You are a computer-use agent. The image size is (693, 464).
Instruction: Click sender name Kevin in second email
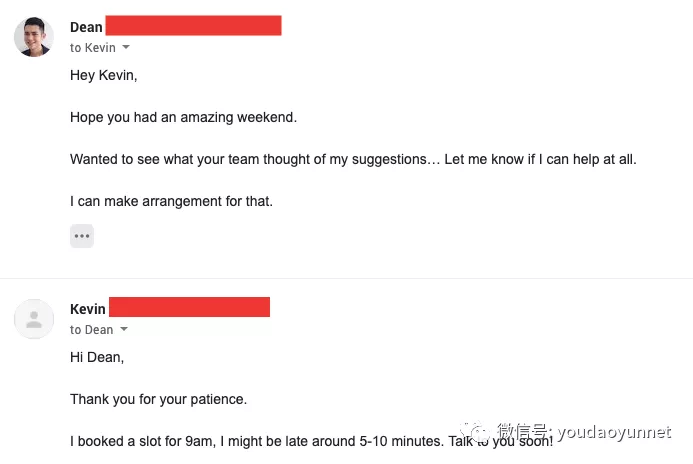(88, 308)
